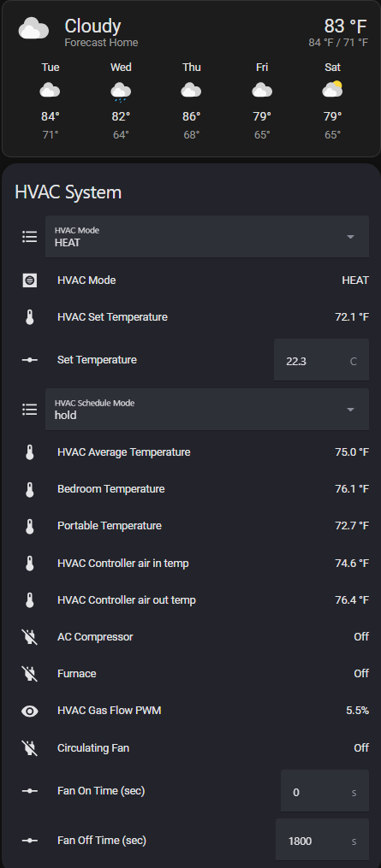
Task: Edit the Fan Off Time field showing 1800
Action: point(322,840)
